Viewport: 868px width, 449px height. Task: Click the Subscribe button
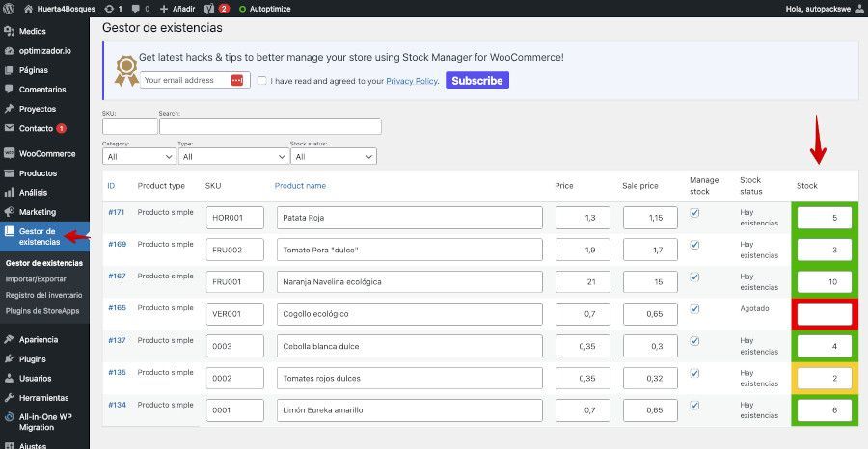coord(477,80)
